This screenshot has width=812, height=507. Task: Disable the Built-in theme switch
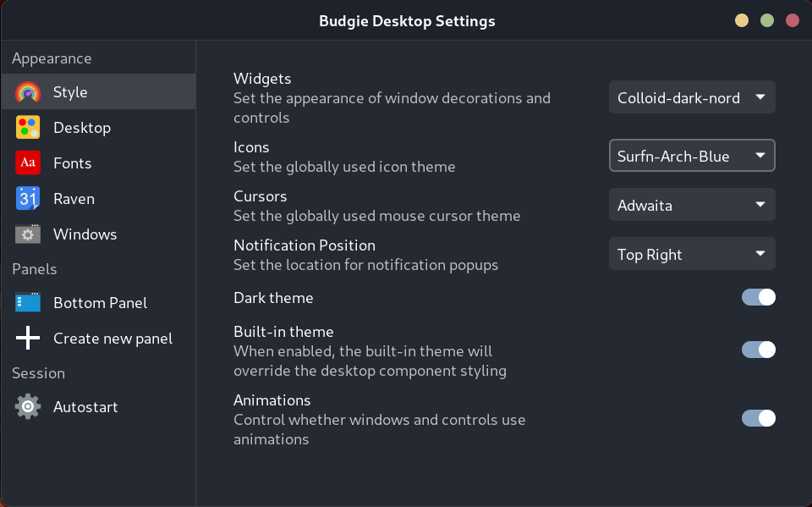(x=758, y=350)
